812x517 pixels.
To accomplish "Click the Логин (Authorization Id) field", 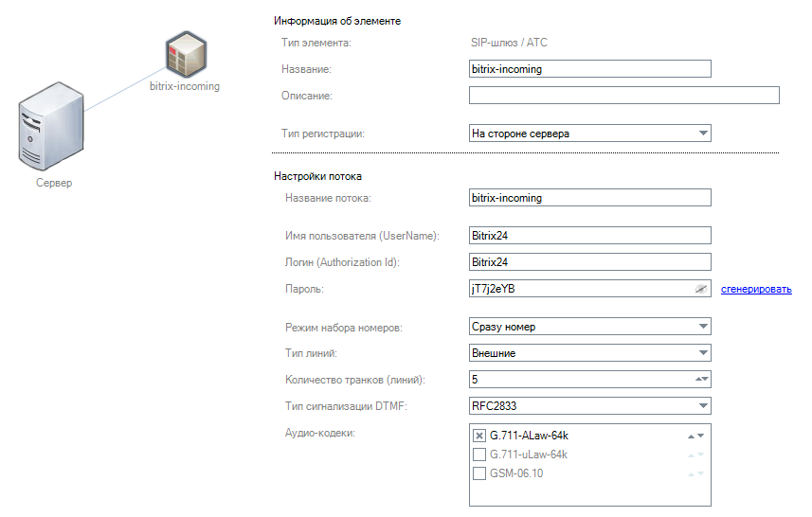I will (590, 262).
